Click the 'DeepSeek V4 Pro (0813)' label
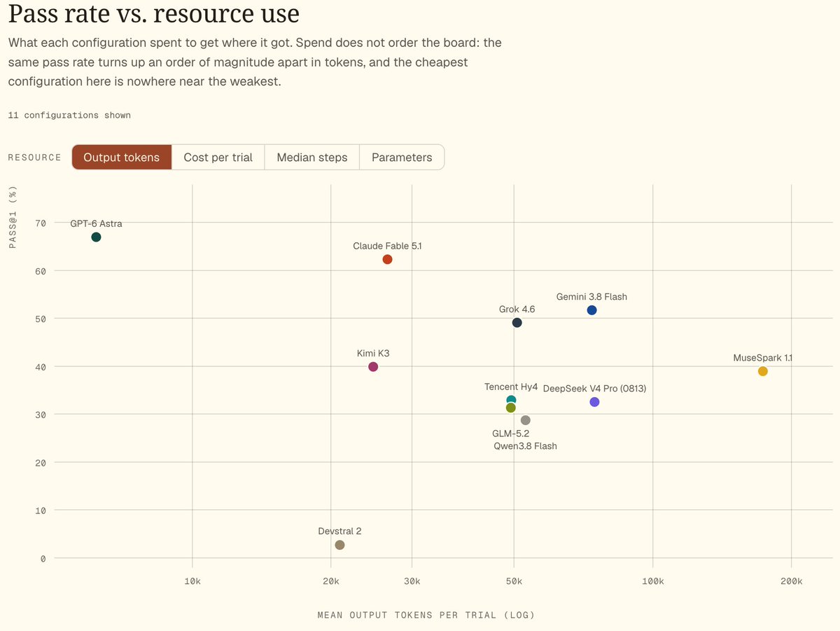The image size is (840, 631). pos(594,388)
